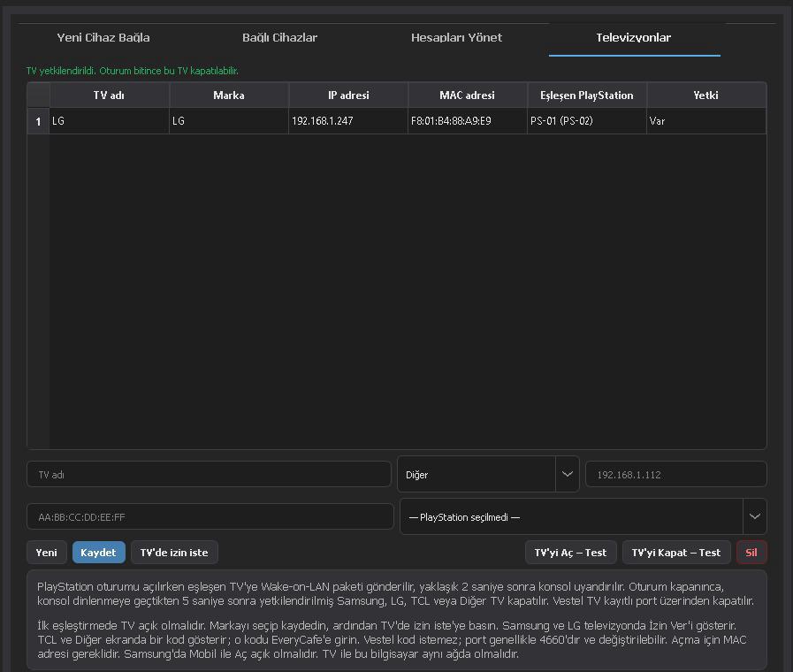Select the Var cell under Yetki
Viewport: 793px width, 672px height.
click(x=706, y=121)
